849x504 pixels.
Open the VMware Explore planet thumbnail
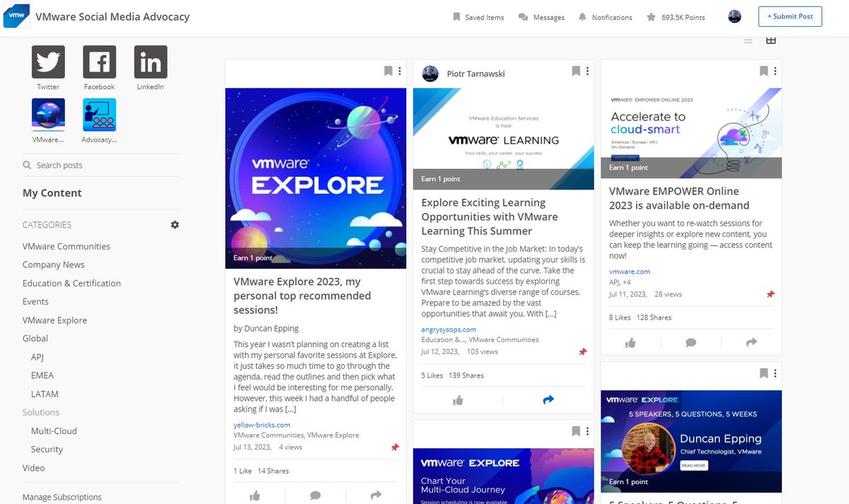(316, 178)
